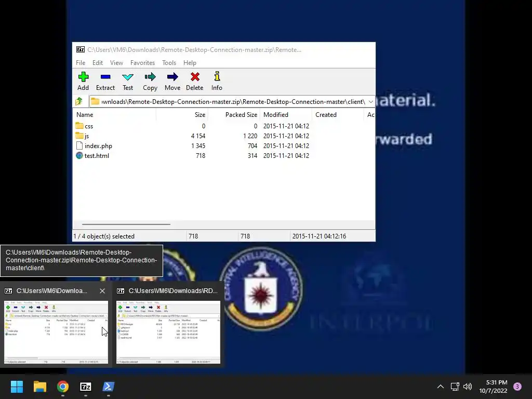This screenshot has width=532, height=399.
Task: Click '1 / 4 object(s) selected' status text
Action: [104, 236]
